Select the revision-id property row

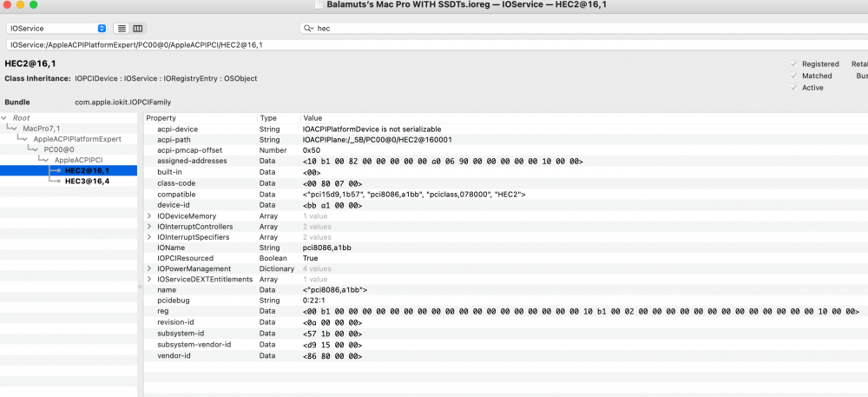506,321
